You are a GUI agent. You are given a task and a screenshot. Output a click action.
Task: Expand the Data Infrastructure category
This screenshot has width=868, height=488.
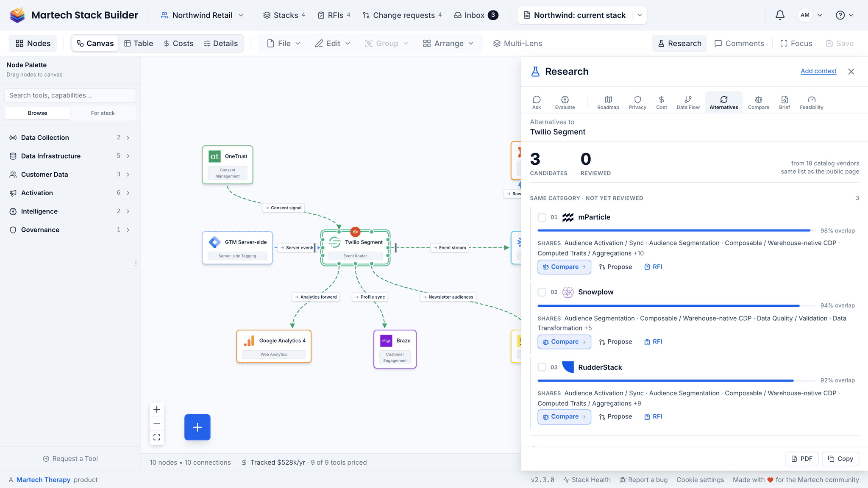click(x=70, y=156)
